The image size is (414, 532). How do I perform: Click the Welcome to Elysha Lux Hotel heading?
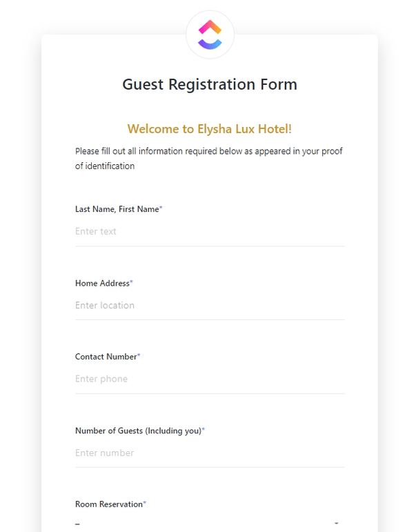tap(210, 128)
